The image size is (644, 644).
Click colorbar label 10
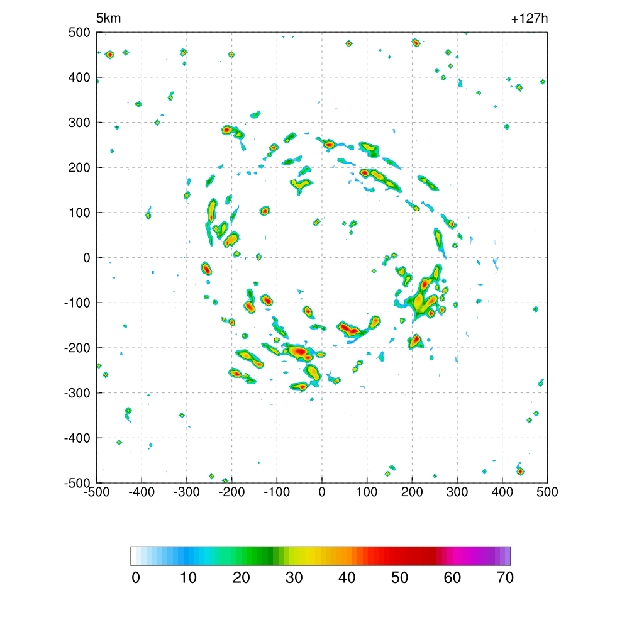[189, 578]
